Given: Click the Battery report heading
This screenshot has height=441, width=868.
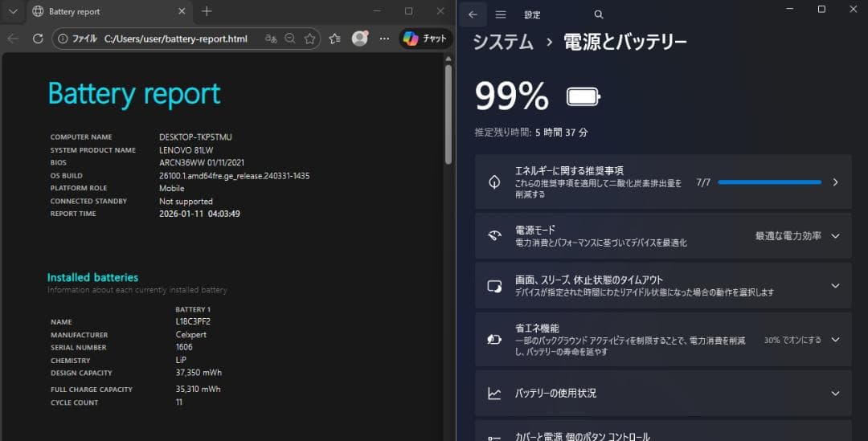Looking at the screenshot, I should pos(134,93).
